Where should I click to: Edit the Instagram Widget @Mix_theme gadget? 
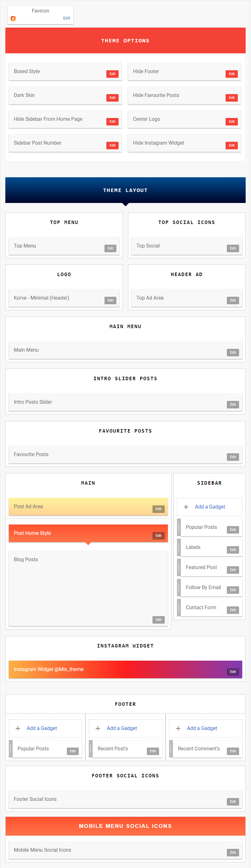[x=233, y=672]
